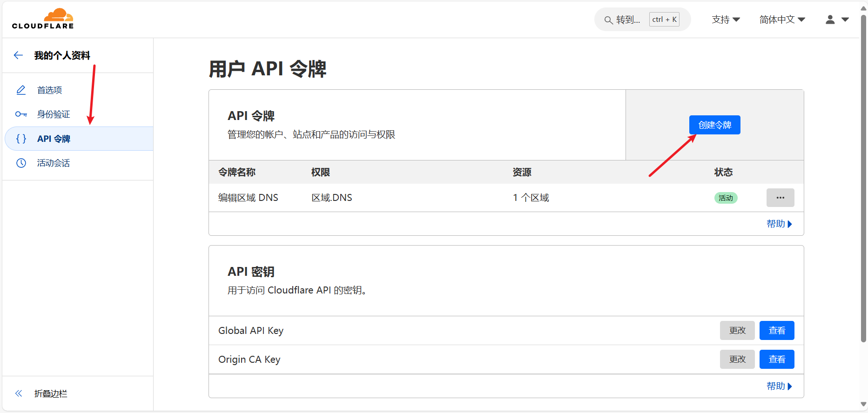The width and height of the screenshot is (868, 413).
Task: Click the 权限 column header
Action: click(321, 172)
